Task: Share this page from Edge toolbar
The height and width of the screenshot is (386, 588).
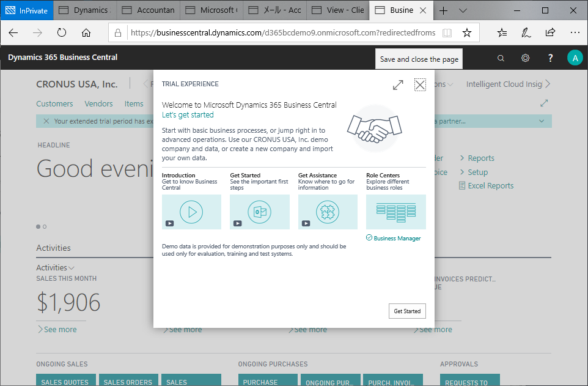Action: click(550, 33)
